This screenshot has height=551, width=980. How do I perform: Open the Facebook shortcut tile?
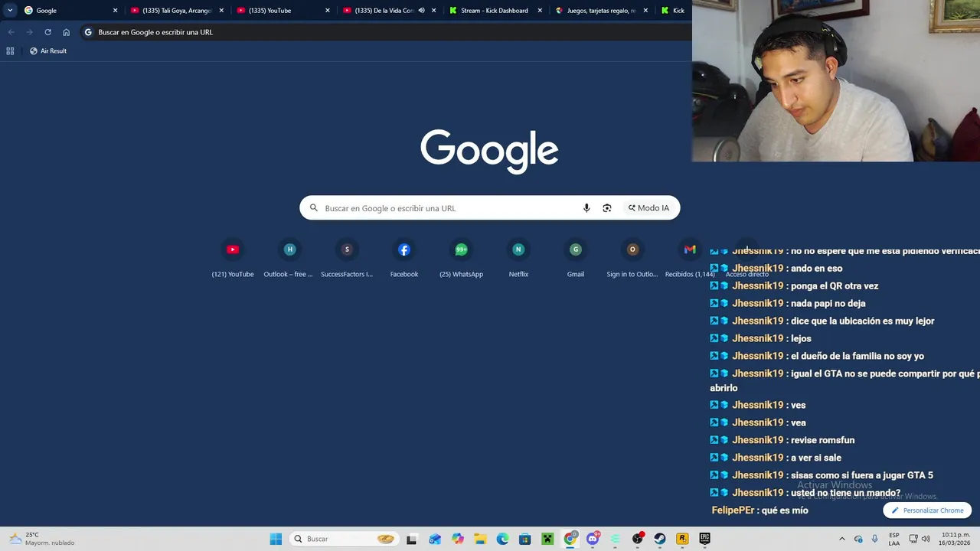(404, 259)
